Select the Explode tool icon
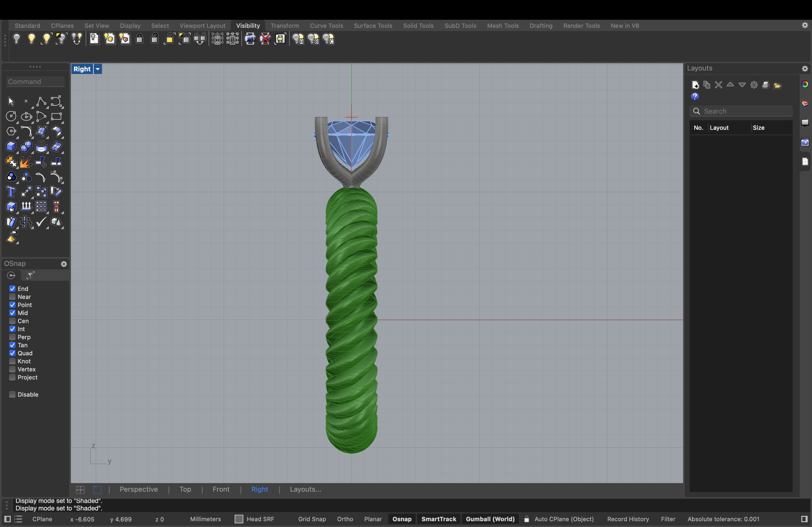The width and height of the screenshot is (812, 527). click(25, 162)
